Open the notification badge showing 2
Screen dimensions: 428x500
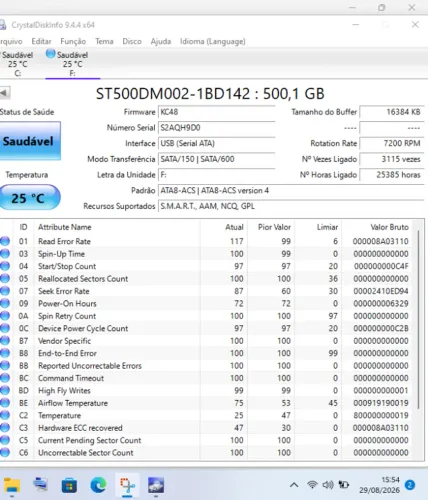(410, 485)
